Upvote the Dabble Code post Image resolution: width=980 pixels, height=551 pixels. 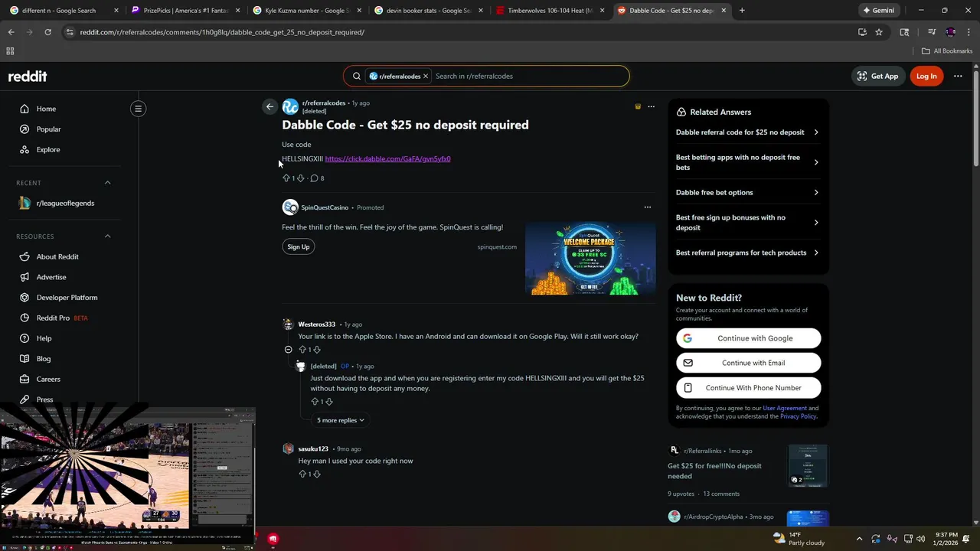pos(286,178)
